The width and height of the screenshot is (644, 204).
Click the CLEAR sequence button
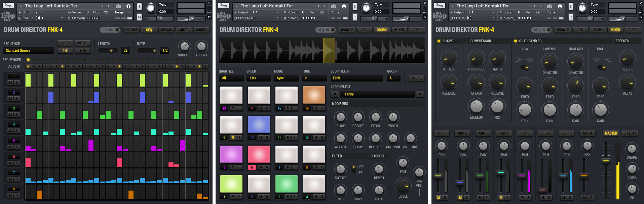click(83, 43)
